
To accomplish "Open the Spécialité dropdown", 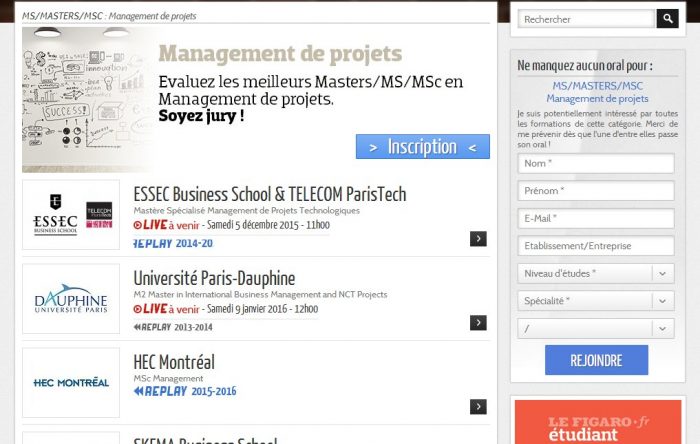I will coord(596,301).
